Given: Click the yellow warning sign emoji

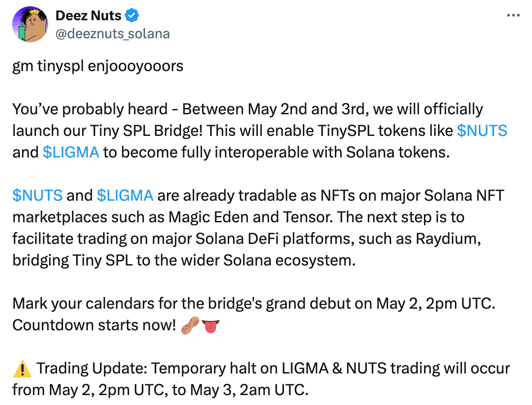Looking at the screenshot, I should point(22,369).
